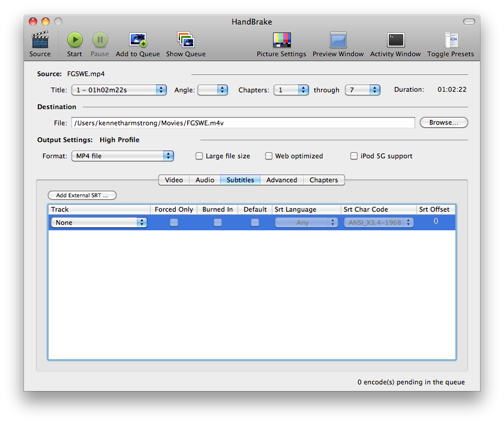This screenshot has width=504, height=424.
Task: Click the Srt Offset value 0
Action: tap(436, 221)
